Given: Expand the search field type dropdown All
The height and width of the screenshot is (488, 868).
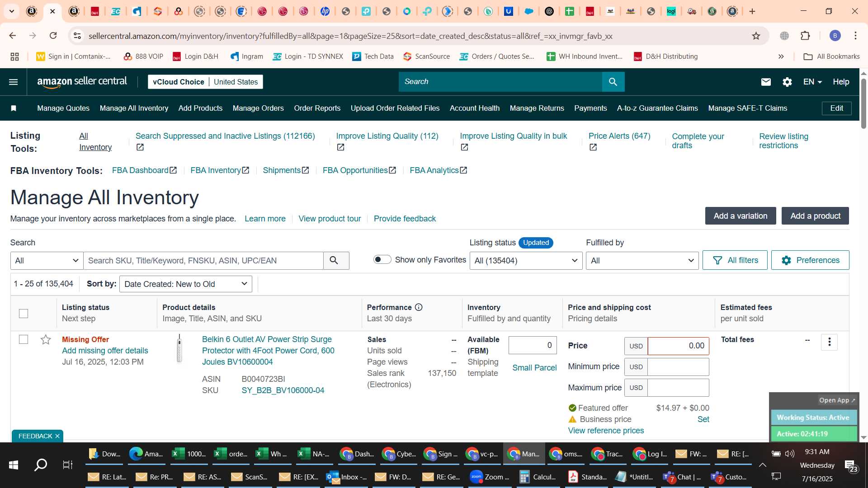Looking at the screenshot, I should pyautogui.click(x=47, y=261).
